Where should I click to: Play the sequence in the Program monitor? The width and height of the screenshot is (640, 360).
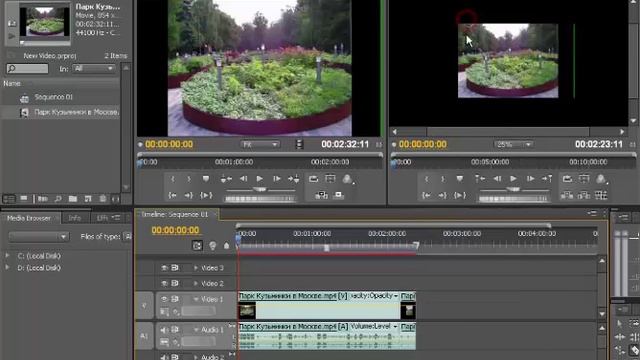point(513,179)
